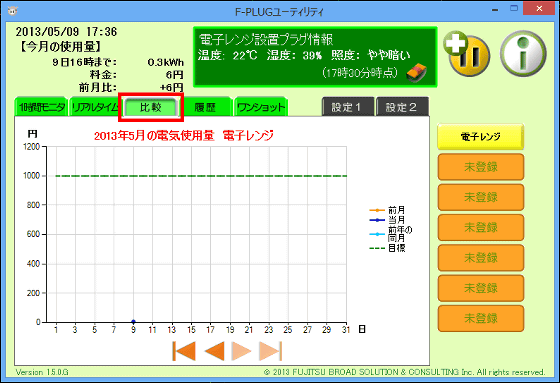
Task: Select the 比較 tab
Action: [150, 107]
